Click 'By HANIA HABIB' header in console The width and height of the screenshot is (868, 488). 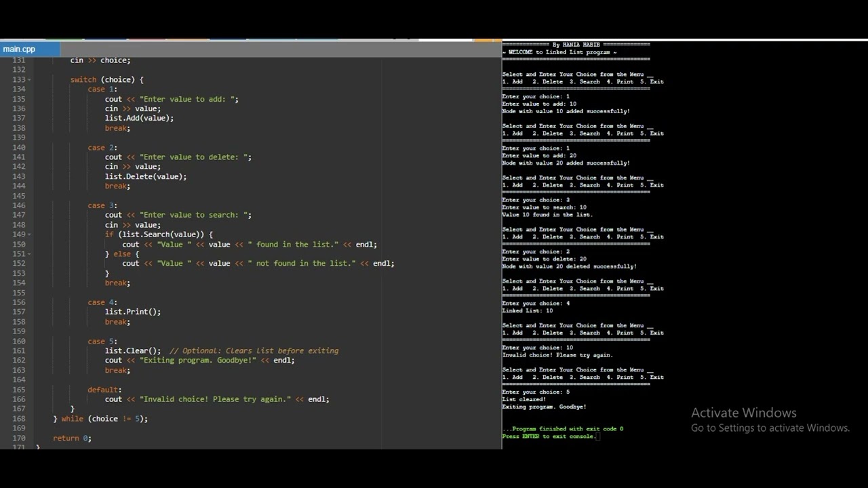[576, 45]
